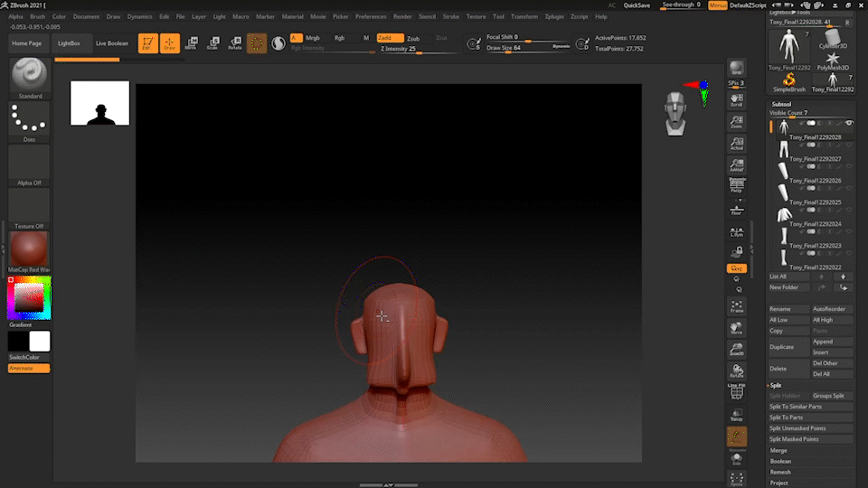The height and width of the screenshot is (488, 868).
Task: Collapse the Split section
Action: [x=776, y=385]
